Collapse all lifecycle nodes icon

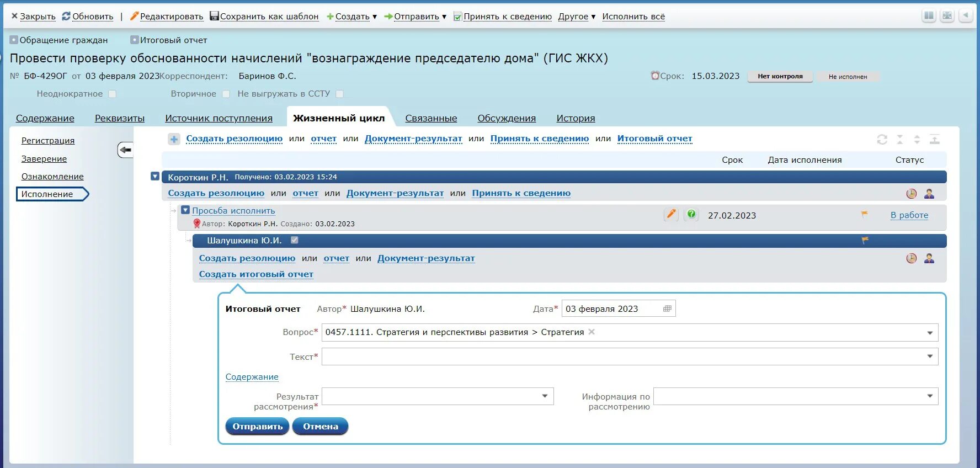(900, 140)
